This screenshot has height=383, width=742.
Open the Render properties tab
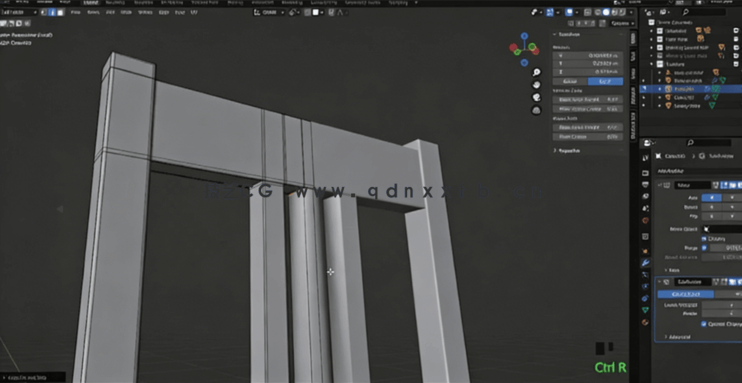tap(645, 173)
